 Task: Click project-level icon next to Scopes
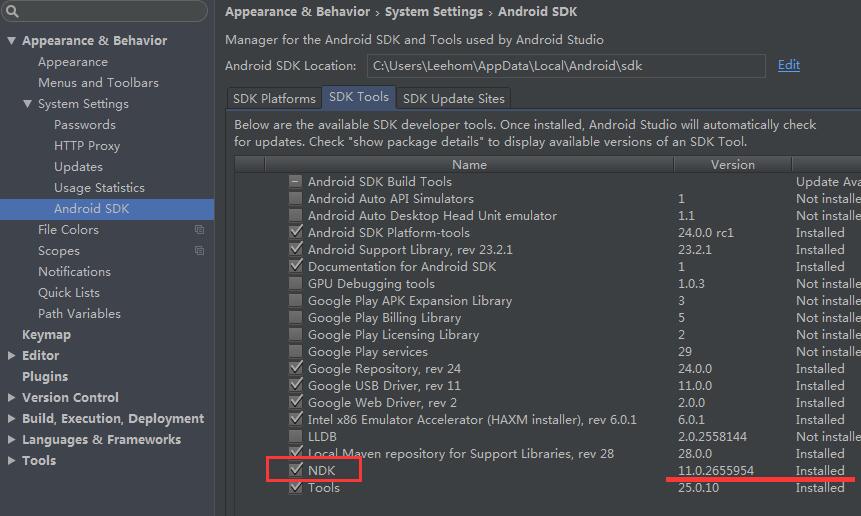[199, 250]
